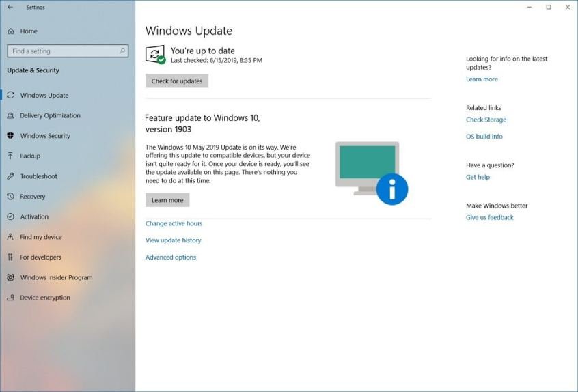Click the back arrow in Settings title bar
578x392 pixels.
[x=10, y=8]
